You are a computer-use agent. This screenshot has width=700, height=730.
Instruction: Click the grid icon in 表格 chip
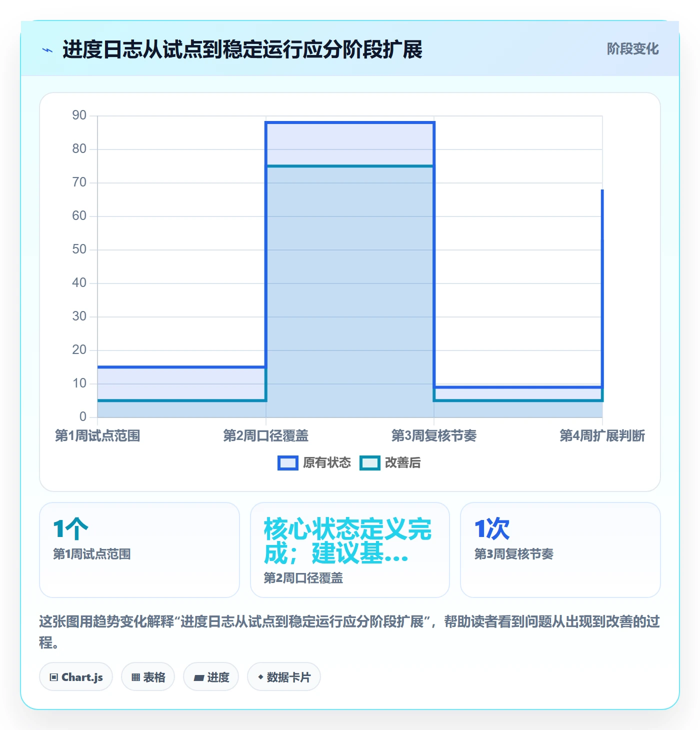click(x=135, y=677)
